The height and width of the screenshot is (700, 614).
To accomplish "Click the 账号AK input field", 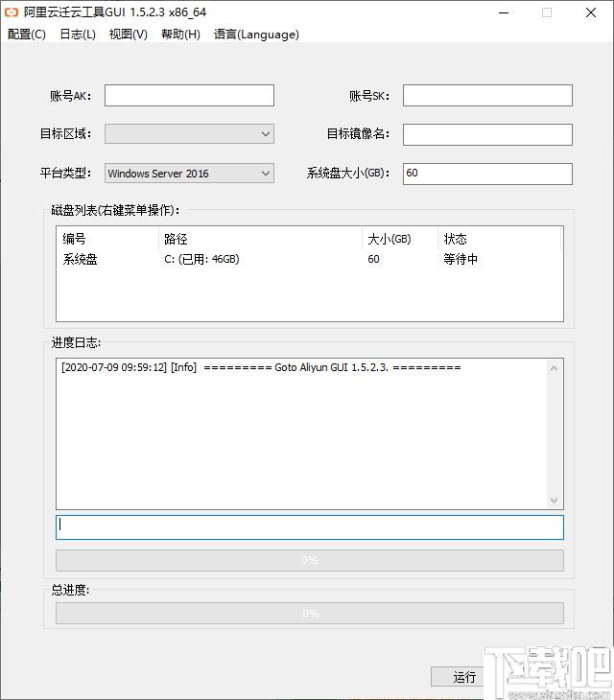I will pyautogui.click(x=189, y=96).
